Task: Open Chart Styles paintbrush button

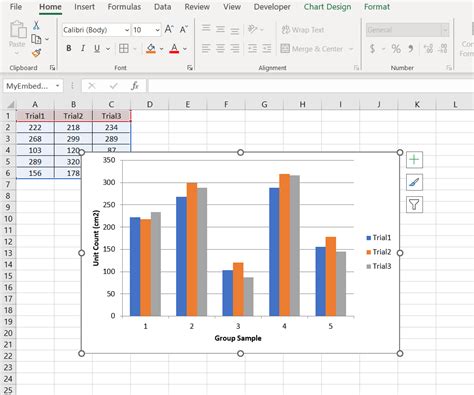Action: (x=414, y=182)
